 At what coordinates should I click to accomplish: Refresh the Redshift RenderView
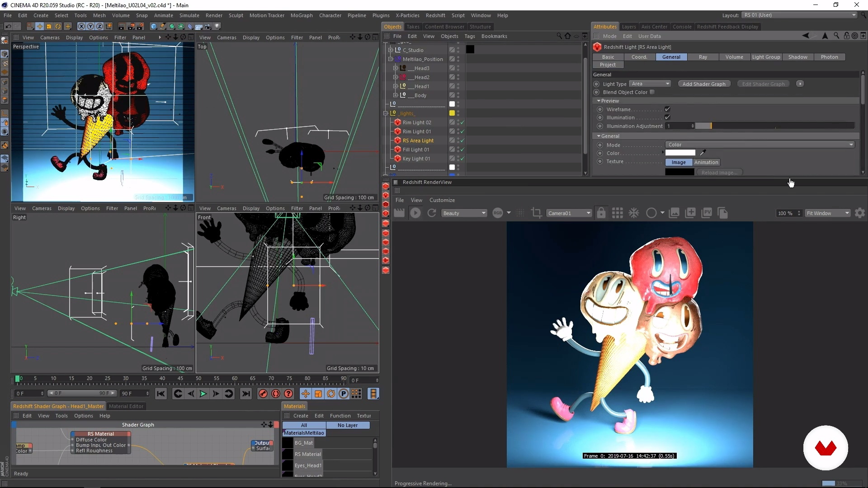[x=432, y=213]
